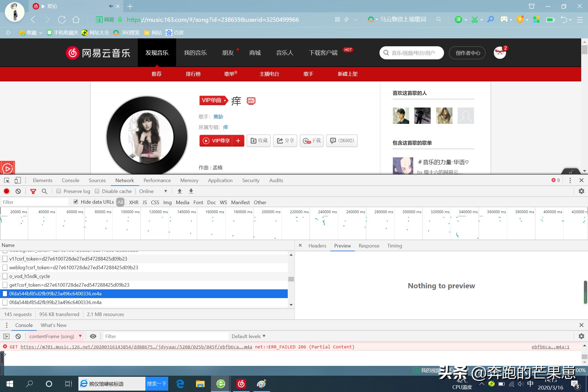Select the inspect element tool in DevTools

coord(7,180)
